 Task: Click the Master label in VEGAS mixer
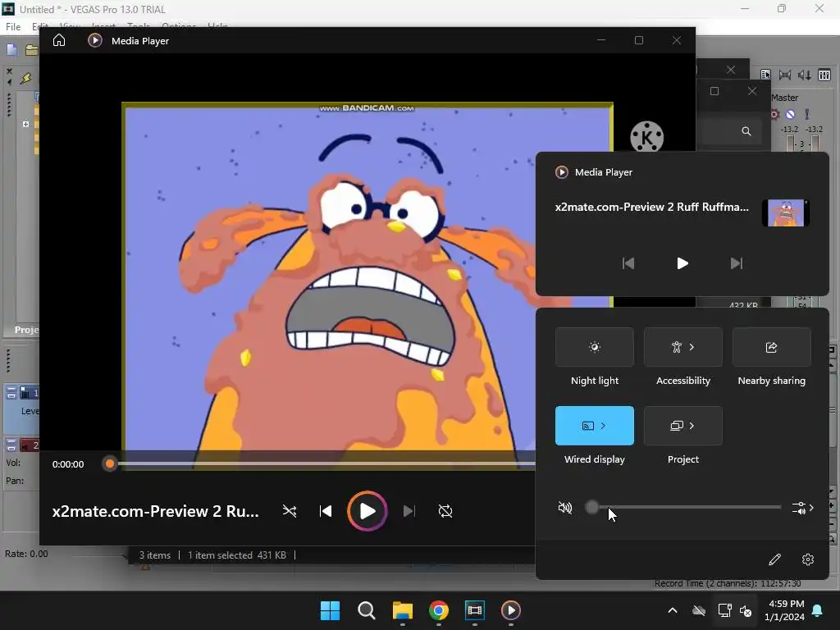[785, 98]
